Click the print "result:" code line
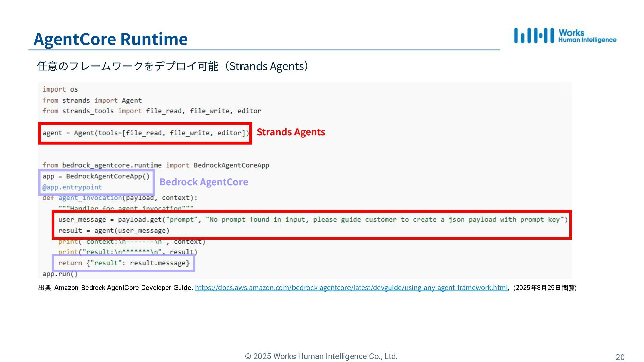Image resolution: width=644 pixels, height=362 pixels. click(128, 252)
